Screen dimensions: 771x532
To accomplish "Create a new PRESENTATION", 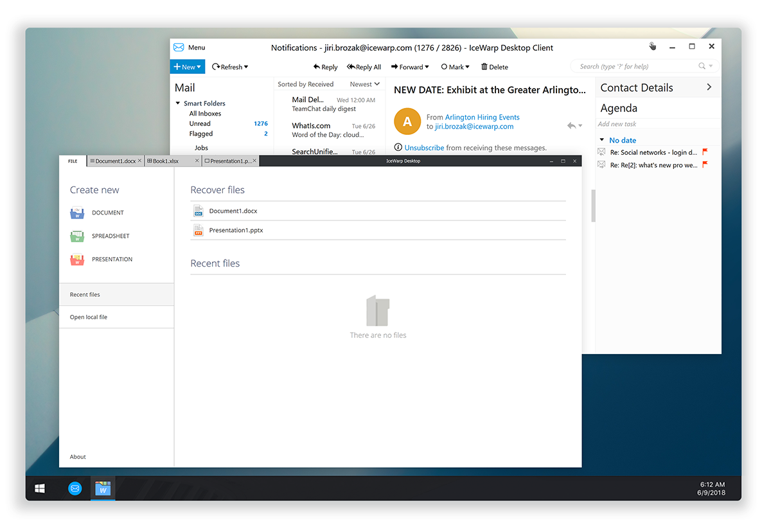I will 112,260.
